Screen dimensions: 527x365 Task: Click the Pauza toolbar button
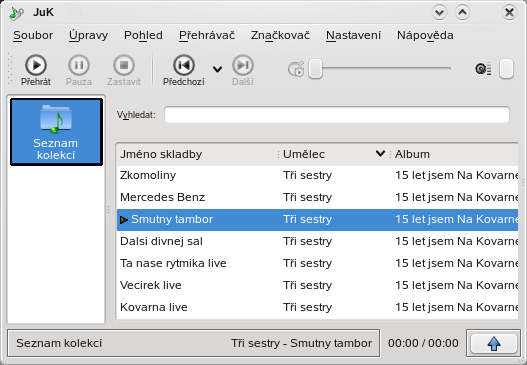point(79,70)
